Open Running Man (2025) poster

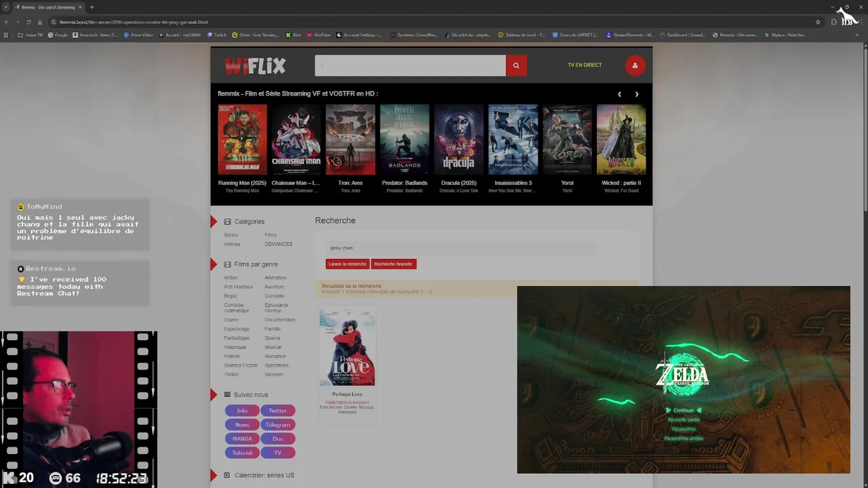(242, 140)
